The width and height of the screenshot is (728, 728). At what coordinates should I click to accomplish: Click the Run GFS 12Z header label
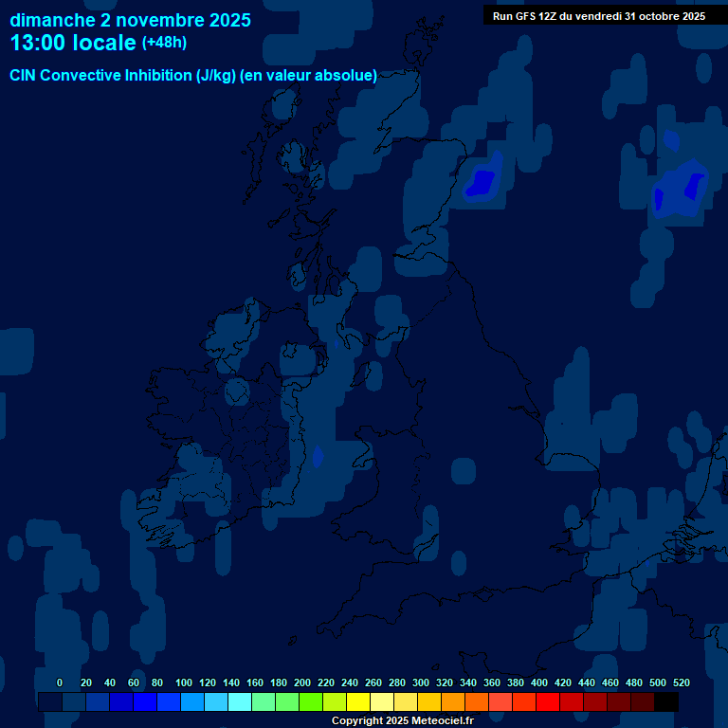tap(598, 15)
